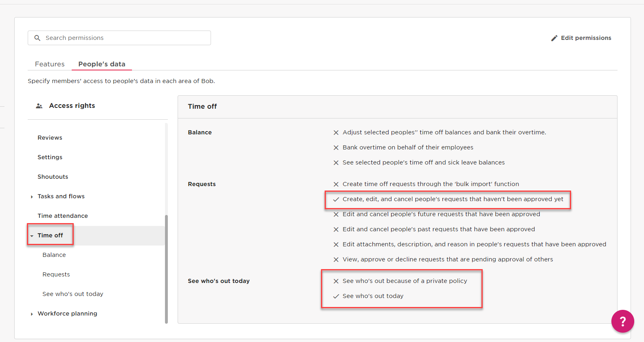Viewport: 644px width, 342px height.
Task: Collapse the Time off section arrow
Action: coord(32,236)
